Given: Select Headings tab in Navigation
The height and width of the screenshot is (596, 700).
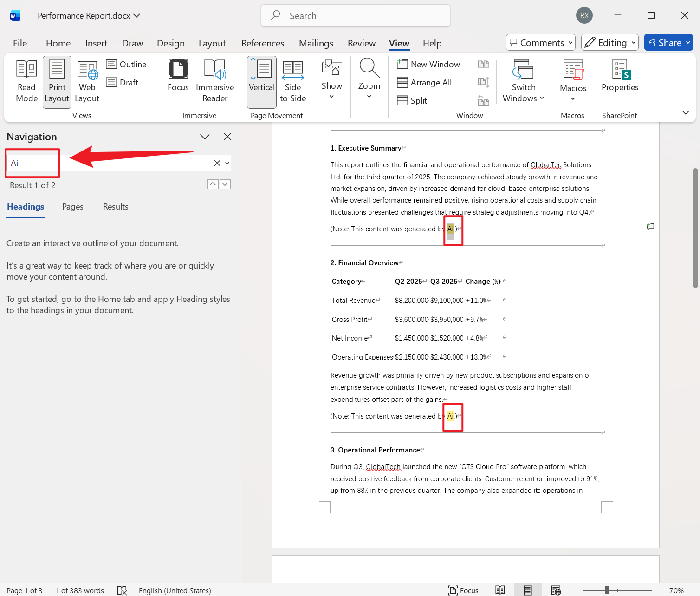Looking at the screenshot, I should 26,207.
